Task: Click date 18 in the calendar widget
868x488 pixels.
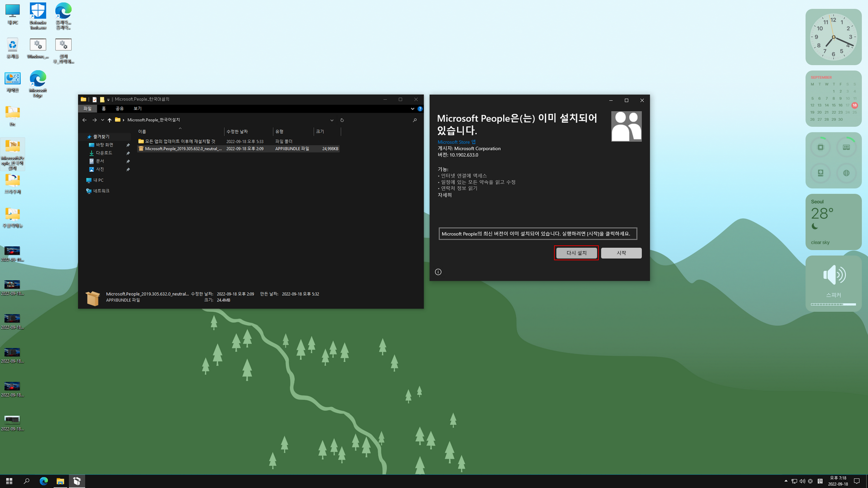Action: pos(854,105)
